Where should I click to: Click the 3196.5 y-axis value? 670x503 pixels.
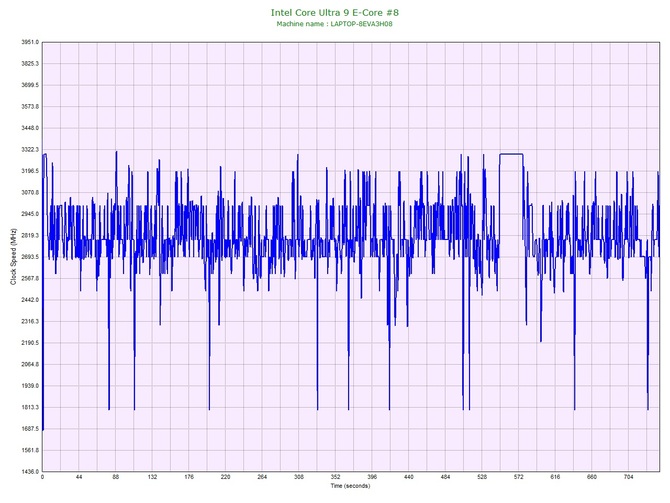click(x=30, y=171)
